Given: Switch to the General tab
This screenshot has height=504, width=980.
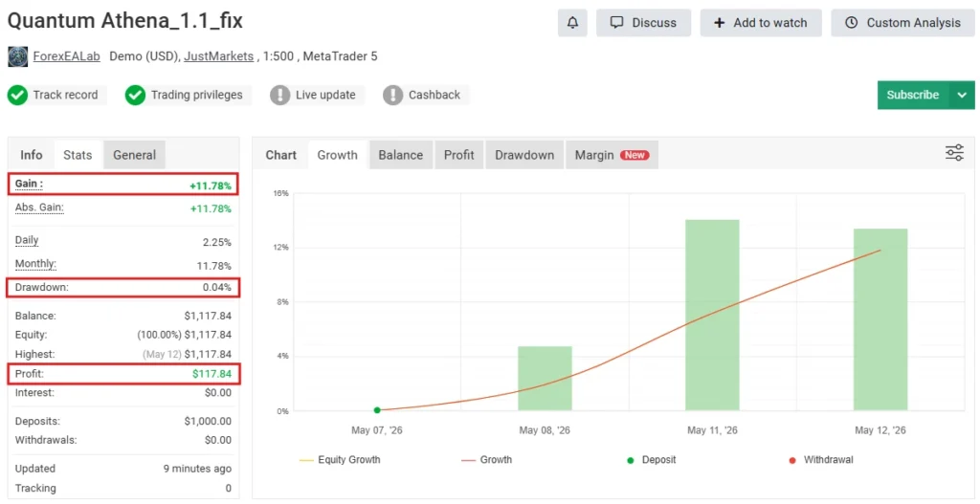Looking at the screenshot, I should [134, 155].
